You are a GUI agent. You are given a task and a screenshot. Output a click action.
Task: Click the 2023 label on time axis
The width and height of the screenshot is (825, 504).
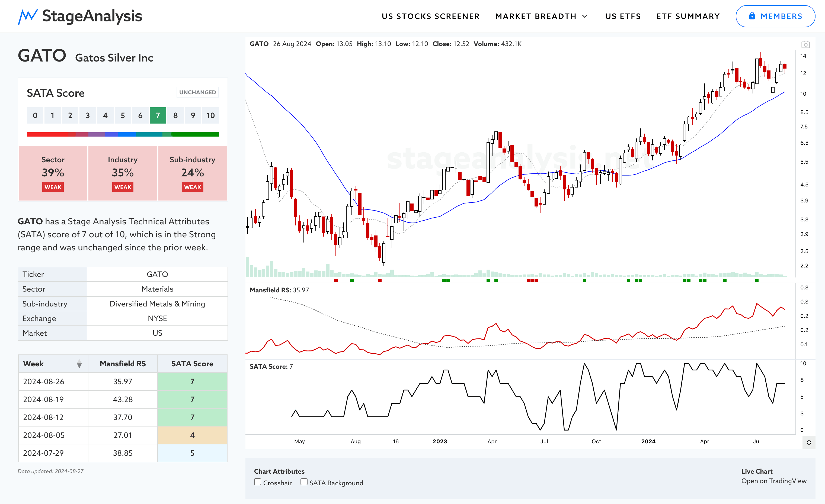(440, 441)
